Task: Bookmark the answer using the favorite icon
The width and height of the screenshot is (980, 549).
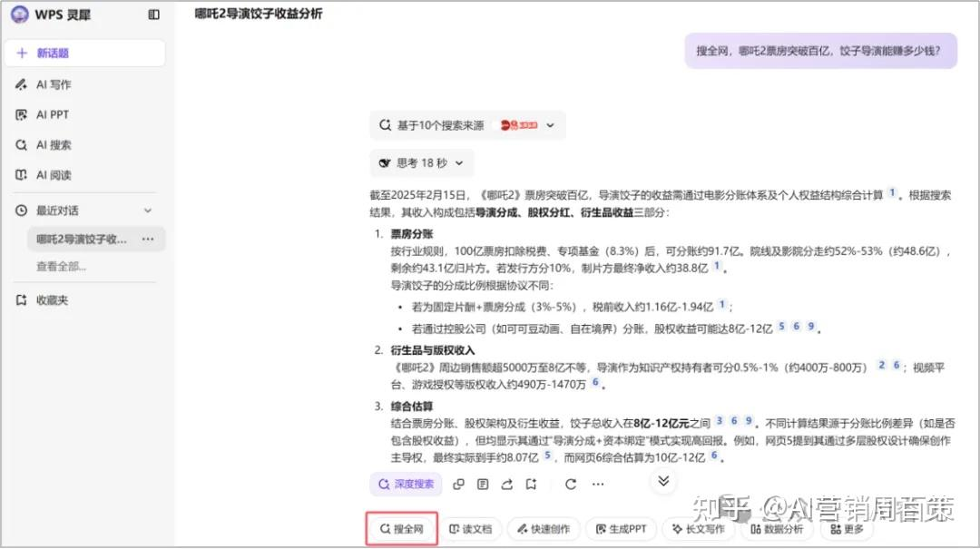Action: tap(531, 484)
